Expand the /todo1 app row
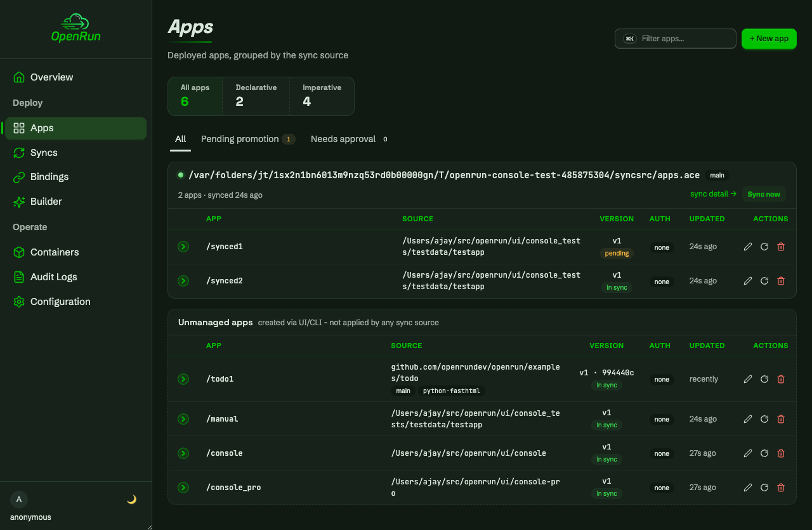This screenshot has width=812, height=530. click(183, 379)
